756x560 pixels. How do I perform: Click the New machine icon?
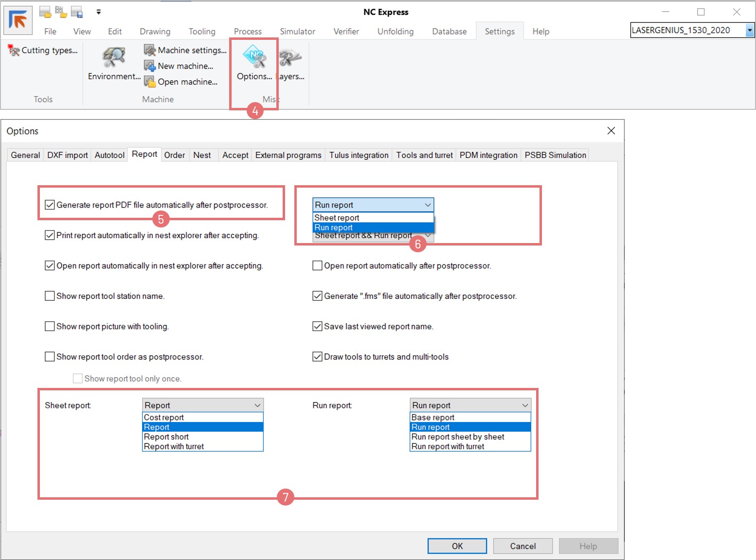pyautogui.click(x=149, y=66)
